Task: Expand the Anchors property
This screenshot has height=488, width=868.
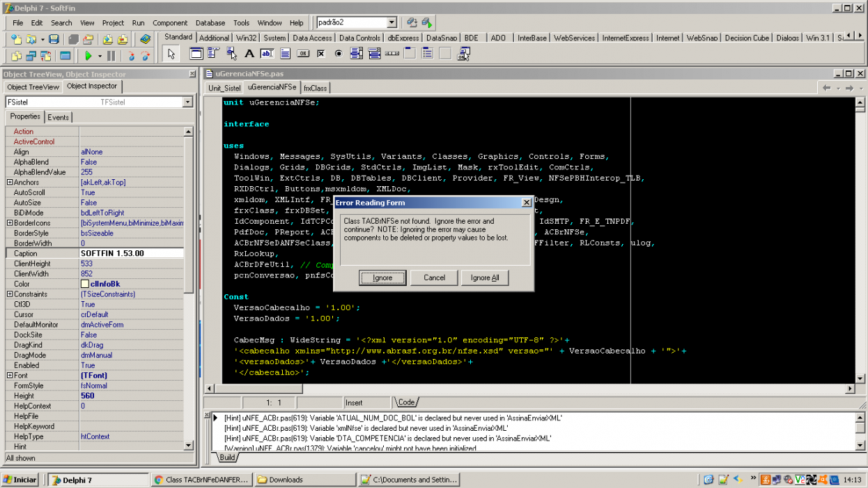Action: (10, 183)
